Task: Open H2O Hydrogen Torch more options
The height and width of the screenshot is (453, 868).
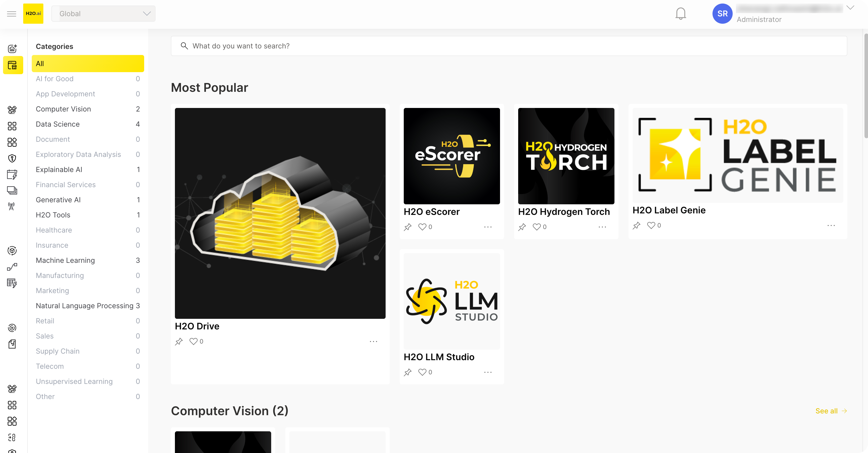Action: [x=602, y=227]
